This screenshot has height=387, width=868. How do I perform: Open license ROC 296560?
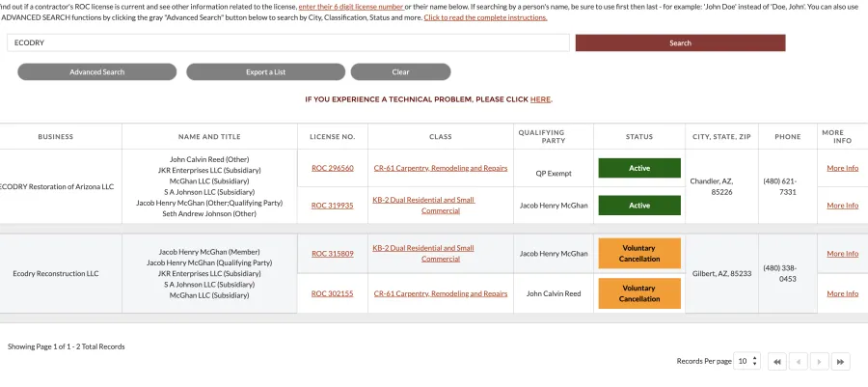tap(332, 168)
